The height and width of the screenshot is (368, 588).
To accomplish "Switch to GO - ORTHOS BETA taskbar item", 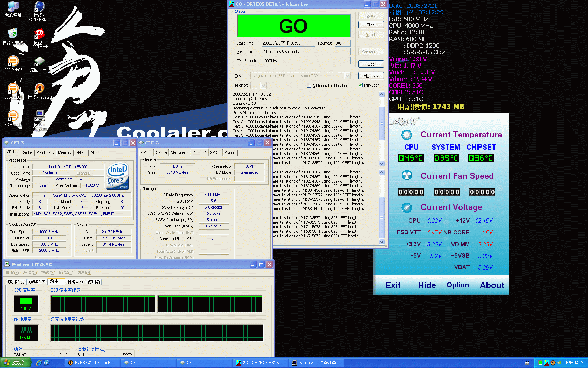I will click(260, 363).
